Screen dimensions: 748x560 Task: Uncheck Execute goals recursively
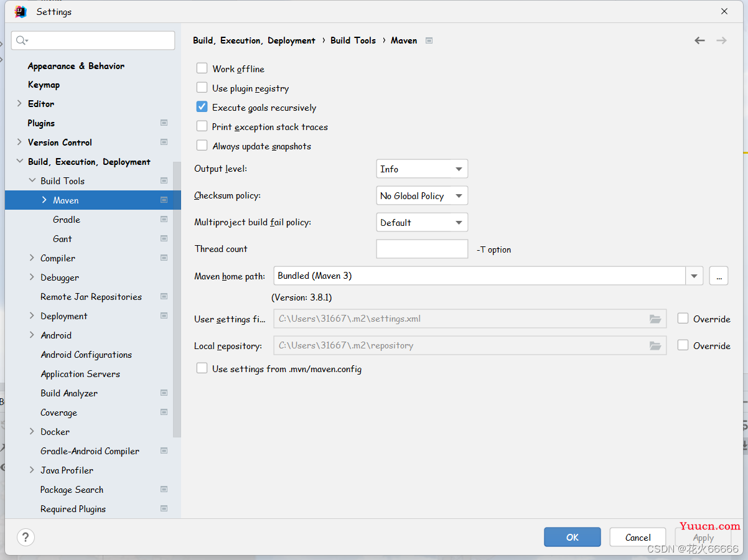click(x=202, y=107)
